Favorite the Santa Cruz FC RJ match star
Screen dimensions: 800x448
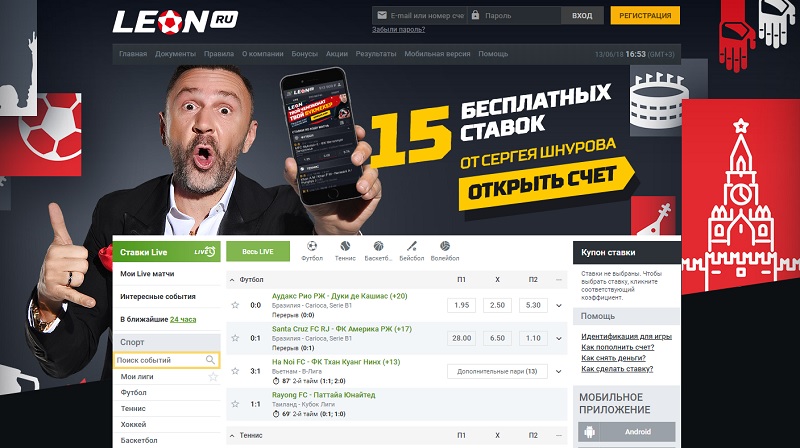(x=235, y=338)
